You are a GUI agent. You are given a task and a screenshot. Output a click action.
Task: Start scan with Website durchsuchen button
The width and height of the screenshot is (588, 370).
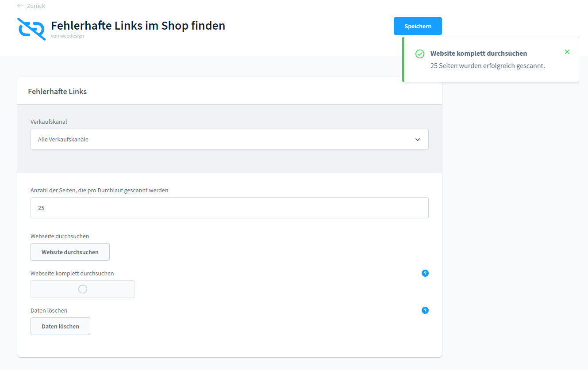[70, 252]
